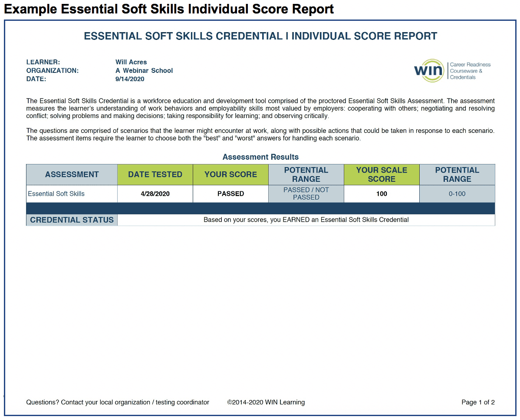Click the EARNED credential status message
520x420 pixels.
coord(306,220)
